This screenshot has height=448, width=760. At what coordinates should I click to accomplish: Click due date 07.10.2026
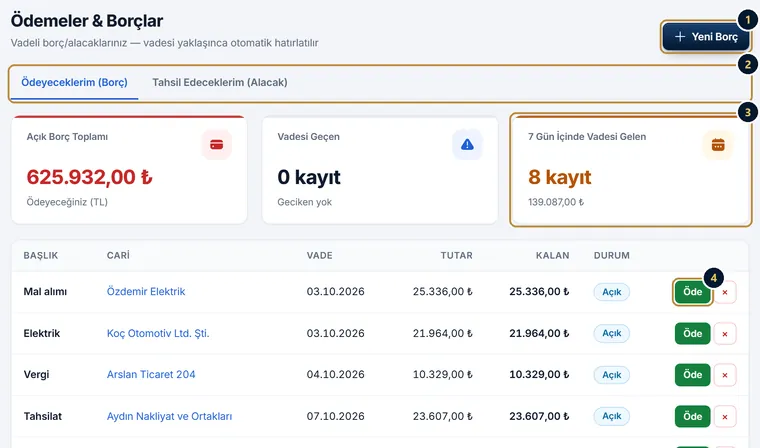click(335, 416)
